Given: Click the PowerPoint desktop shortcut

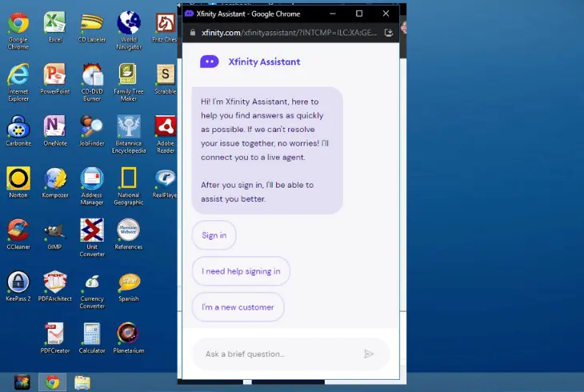Looking at the screenshot, I should point(54,78).
